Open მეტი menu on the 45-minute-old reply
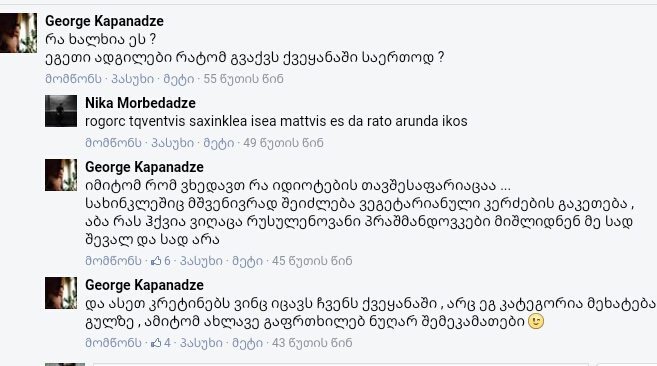This screenshot has width=657, height=366. pos(248,261)
